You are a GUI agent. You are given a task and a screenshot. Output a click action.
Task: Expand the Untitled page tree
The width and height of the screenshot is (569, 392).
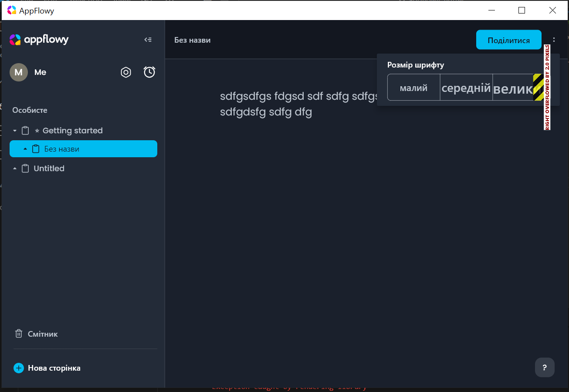click(14, 168)
